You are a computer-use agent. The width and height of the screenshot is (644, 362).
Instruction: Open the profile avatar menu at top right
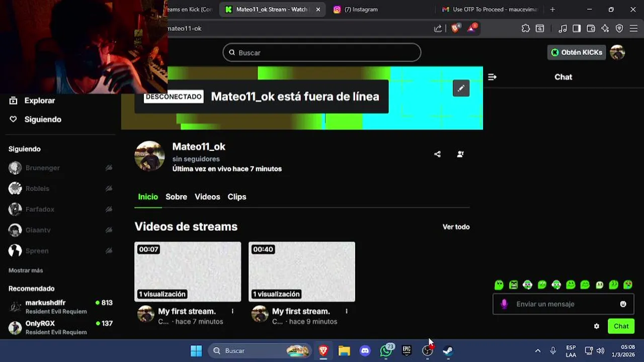[617, 52]
